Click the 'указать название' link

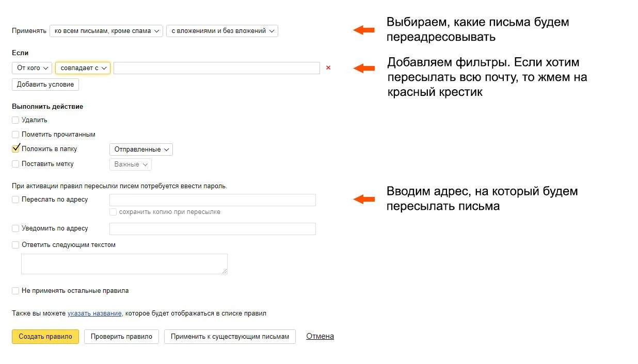point(94,313)
